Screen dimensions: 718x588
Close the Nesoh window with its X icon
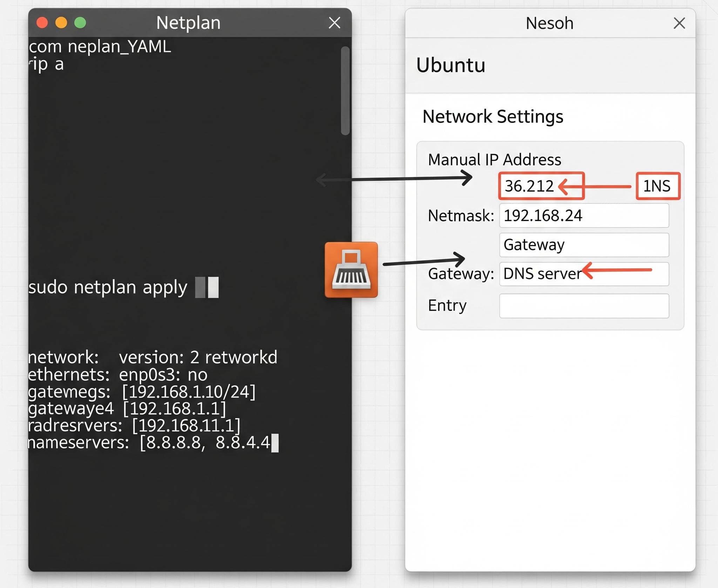[679, 23]
